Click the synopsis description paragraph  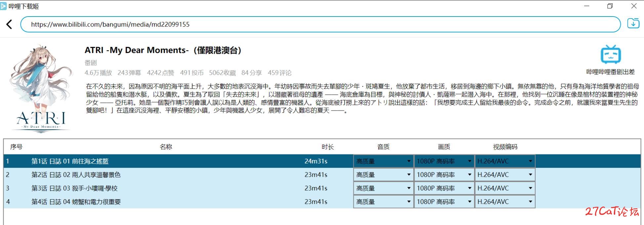tap(362, 98)
